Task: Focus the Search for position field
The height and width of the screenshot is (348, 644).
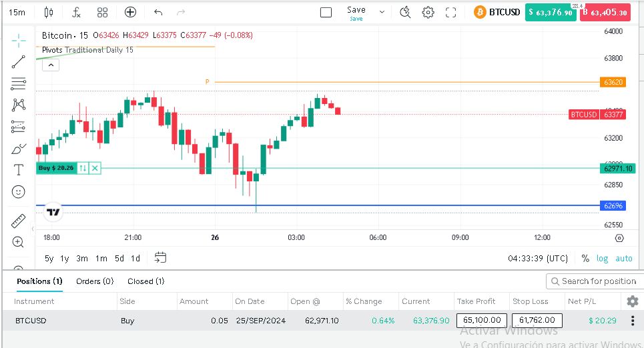Action: [595, 281]
